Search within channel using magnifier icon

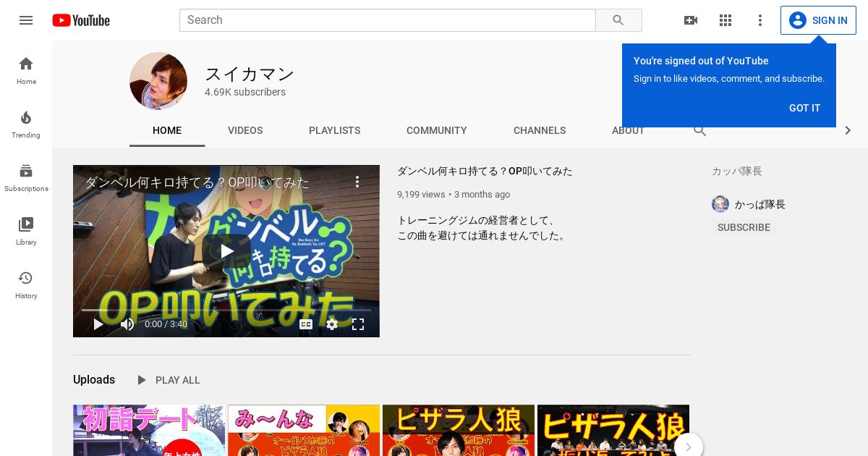pyautogui.click(x=699, y=130)
